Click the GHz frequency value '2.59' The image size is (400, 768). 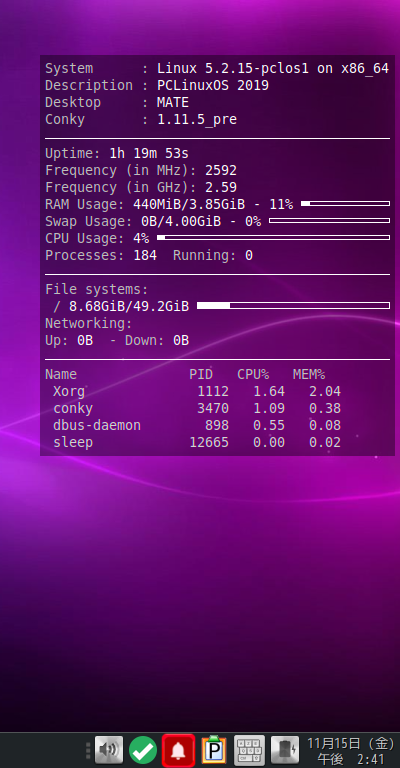click(x=221, y=188)
